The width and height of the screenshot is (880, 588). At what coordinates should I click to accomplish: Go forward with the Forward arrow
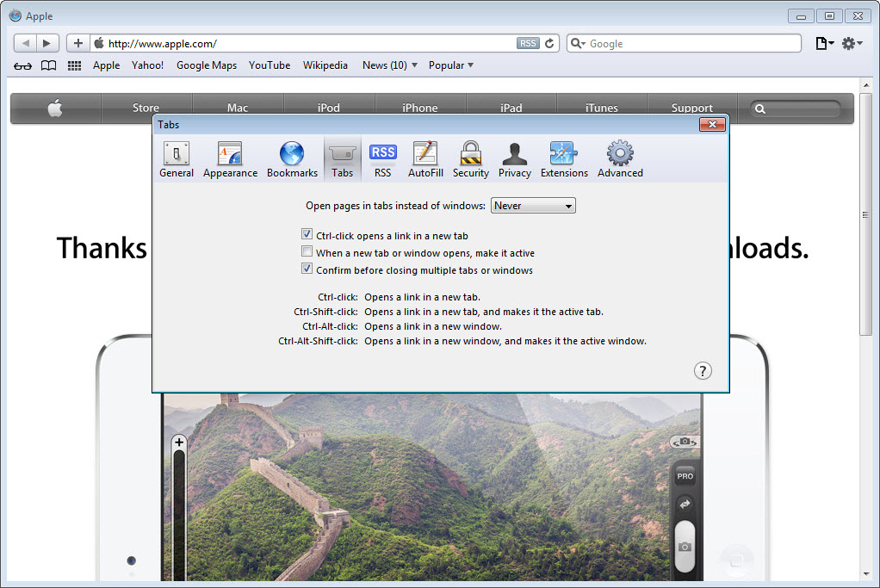tap(47, 43)
